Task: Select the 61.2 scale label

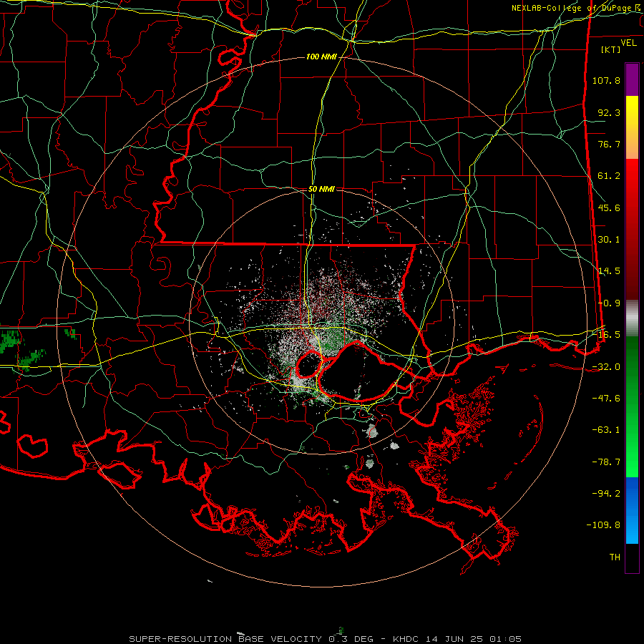Action: tap(609, 176)
